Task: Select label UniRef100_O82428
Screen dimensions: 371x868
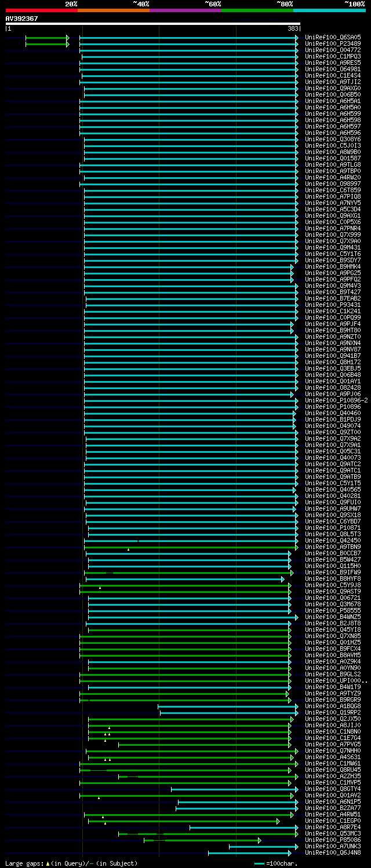Action: pos(333,388)
